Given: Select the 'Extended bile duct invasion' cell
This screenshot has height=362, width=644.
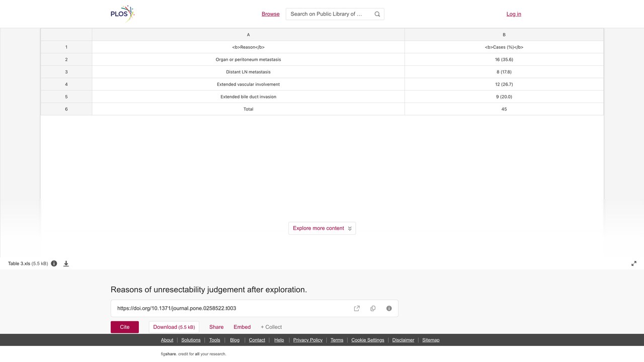Looking at the screenshot, I should tap(249, 97).
